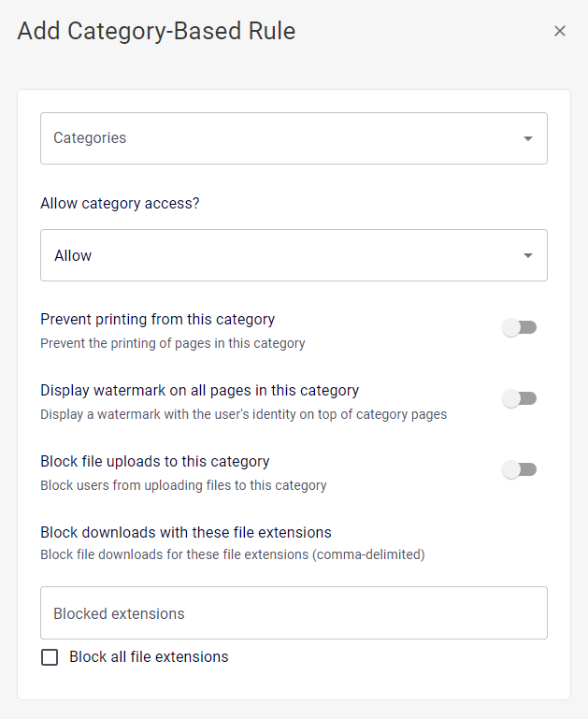Click the watermark user's identity description text
The height and width of the screenshot is (719, 588).
(x=243, y=414)
